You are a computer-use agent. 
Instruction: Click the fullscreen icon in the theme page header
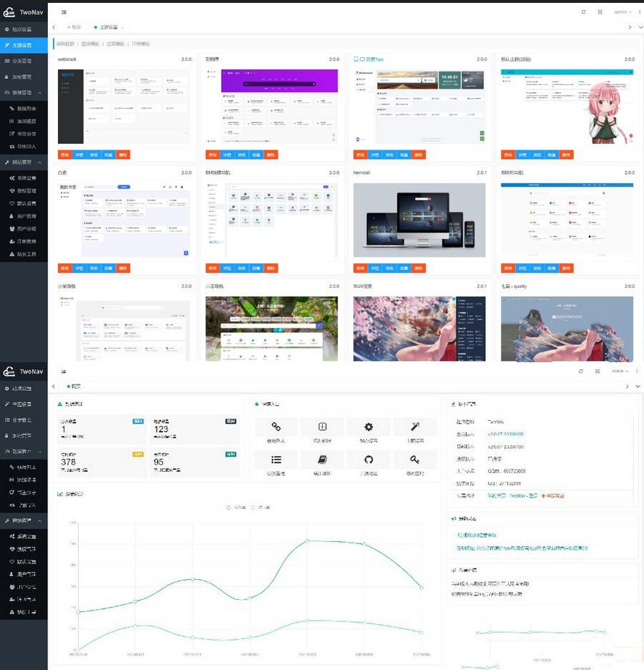point(600,12)
